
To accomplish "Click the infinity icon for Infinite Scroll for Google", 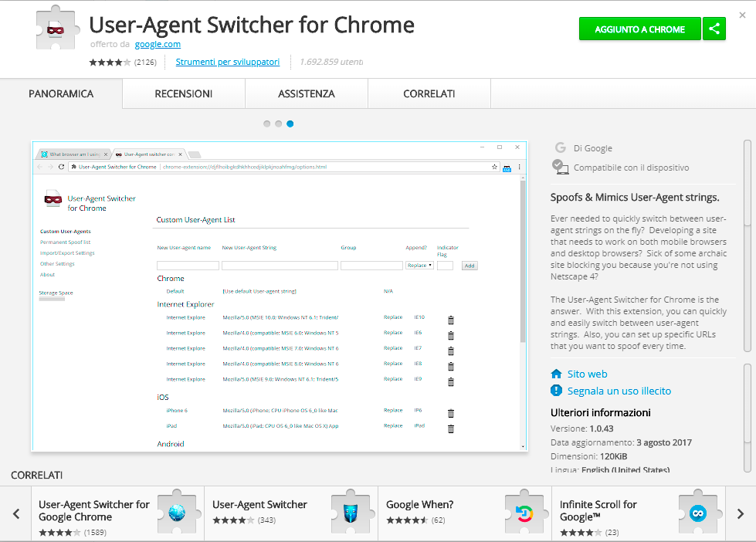I will (x=699, y=512).
